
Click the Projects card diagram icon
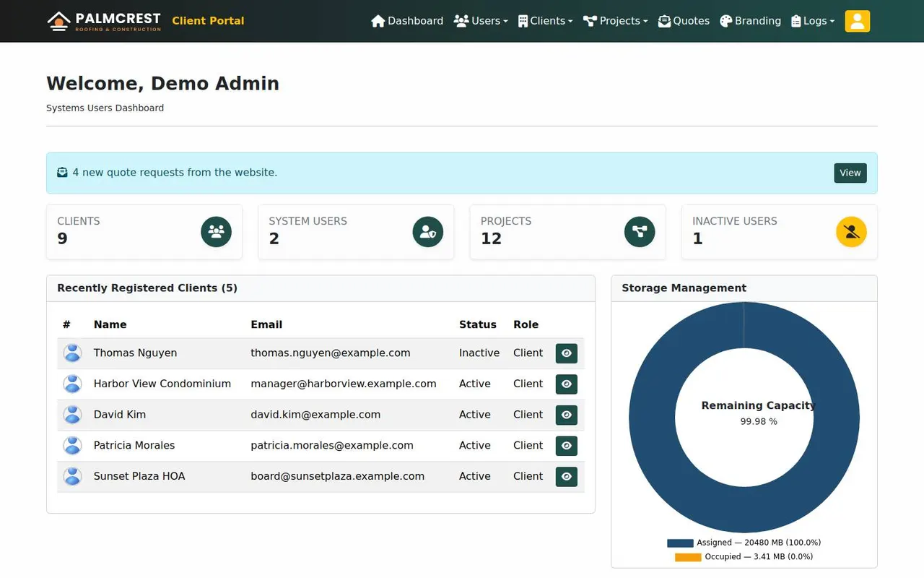click(x=640, y=232)
